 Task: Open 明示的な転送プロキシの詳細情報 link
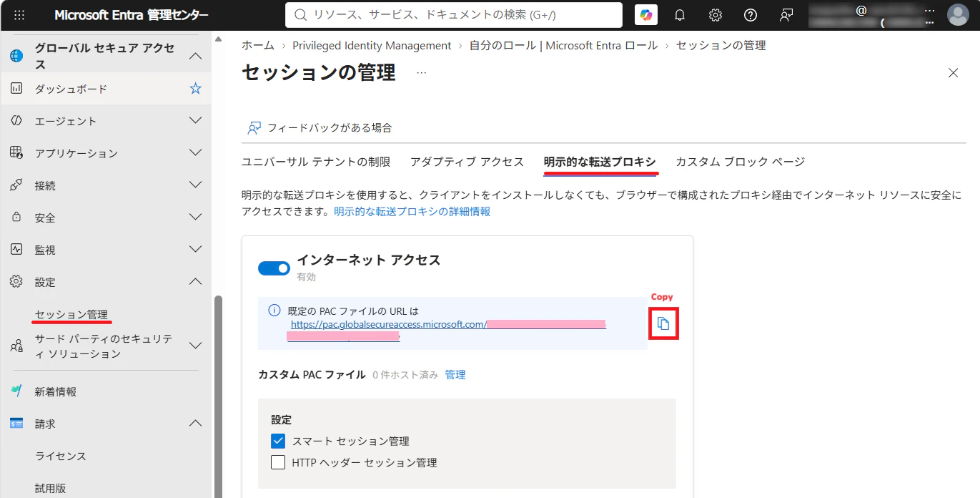(x=412, y=212)
